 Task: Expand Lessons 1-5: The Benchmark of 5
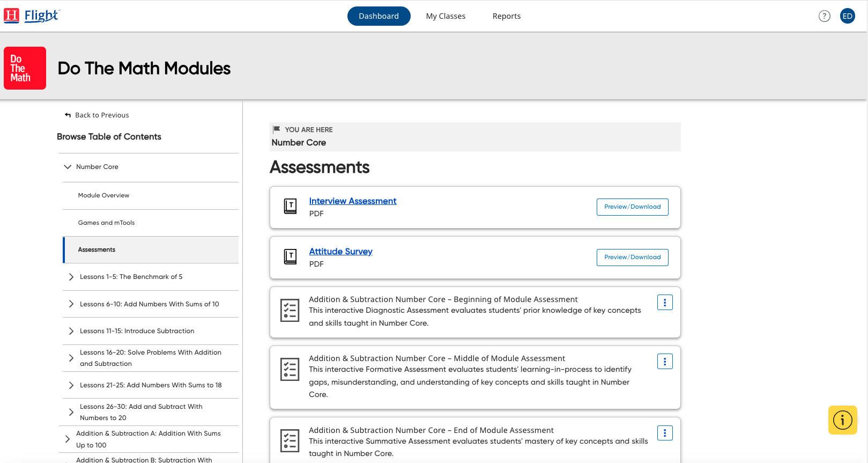[x=71, y=277]
